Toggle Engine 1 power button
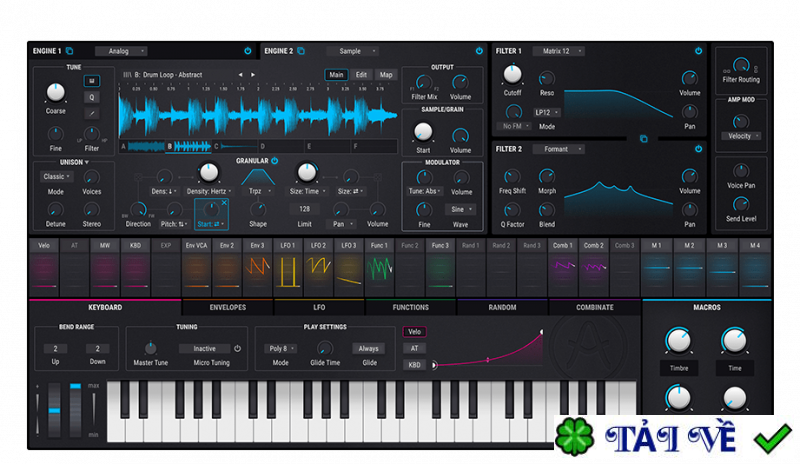The width and height of the screenshot is (800, 464). pos(247,51)
